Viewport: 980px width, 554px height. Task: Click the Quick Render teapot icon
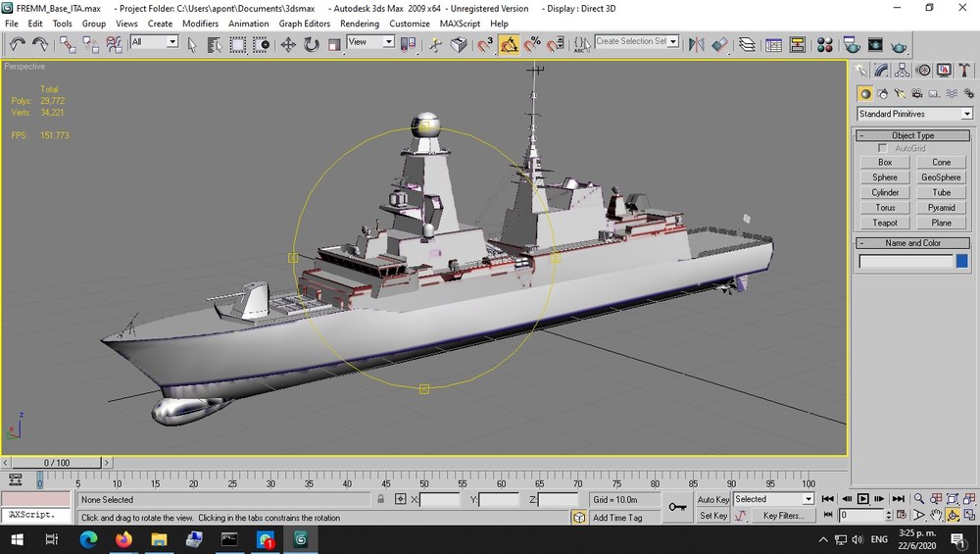pos(899,46)
